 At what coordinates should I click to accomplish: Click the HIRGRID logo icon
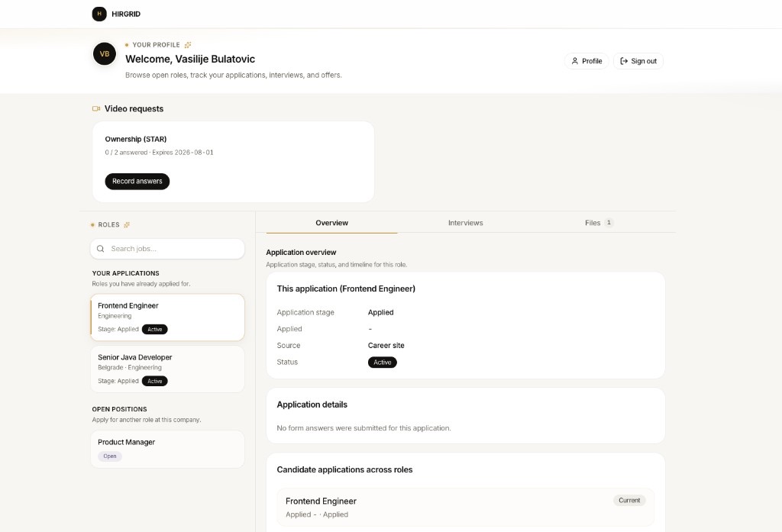click(99, 14)
